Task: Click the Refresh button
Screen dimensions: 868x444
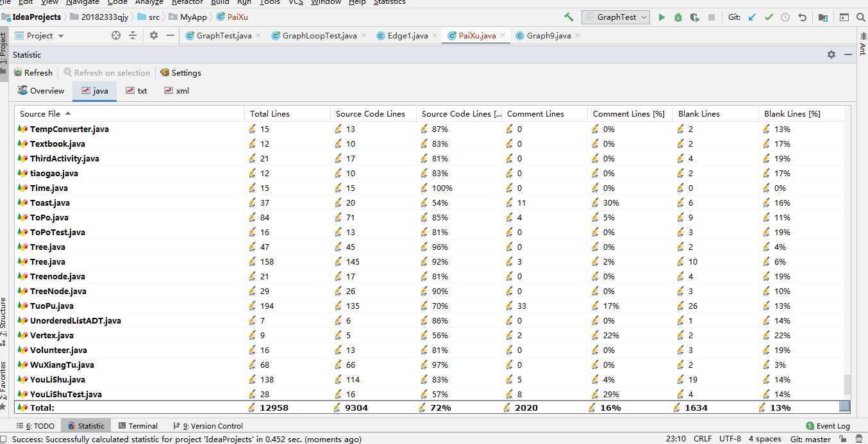Action: pyautogui.click(x=33, y=72)
